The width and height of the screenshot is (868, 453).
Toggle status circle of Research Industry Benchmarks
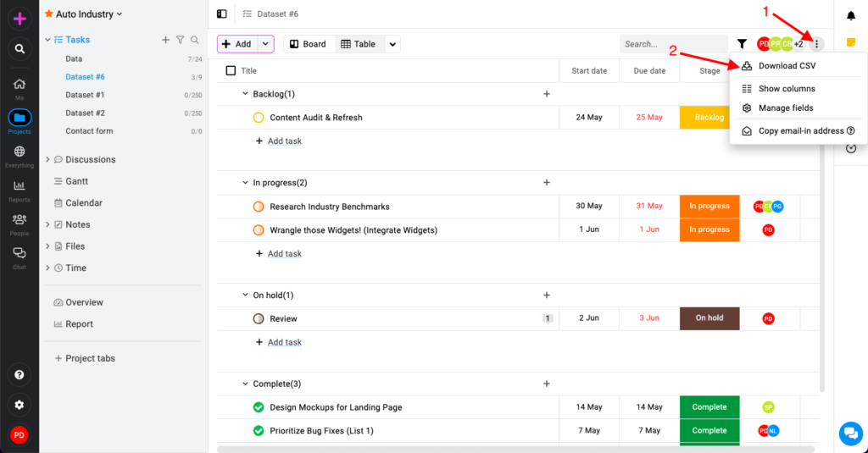[x=259, y=207]
